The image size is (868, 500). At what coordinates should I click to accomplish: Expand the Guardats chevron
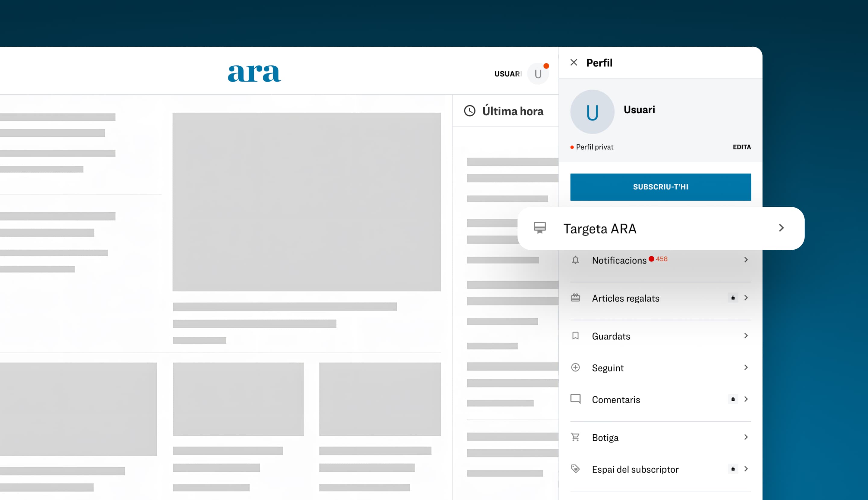tap(746, 336)
